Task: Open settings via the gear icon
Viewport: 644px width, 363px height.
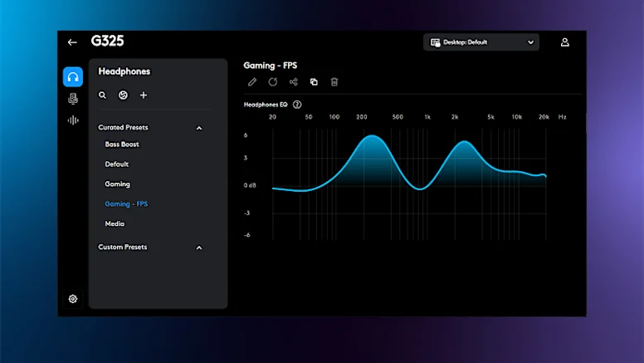Action: point(73,299)
